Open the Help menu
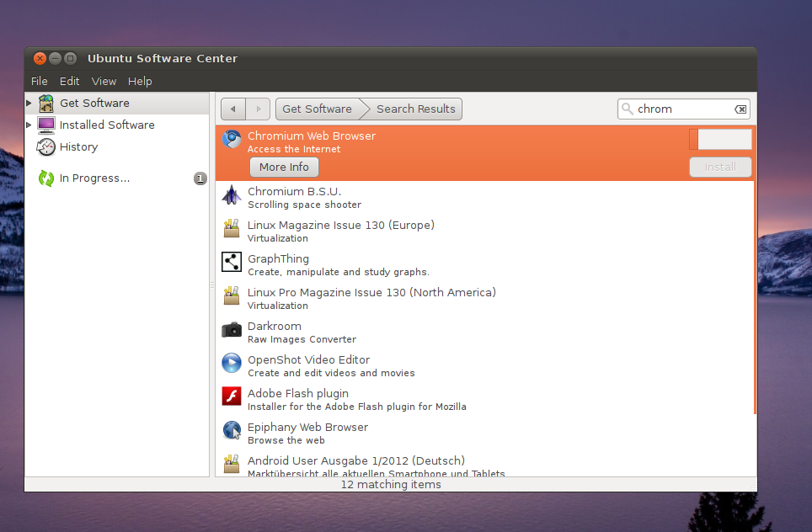Viewport: 812px width, 532px height. pos(140,82)
